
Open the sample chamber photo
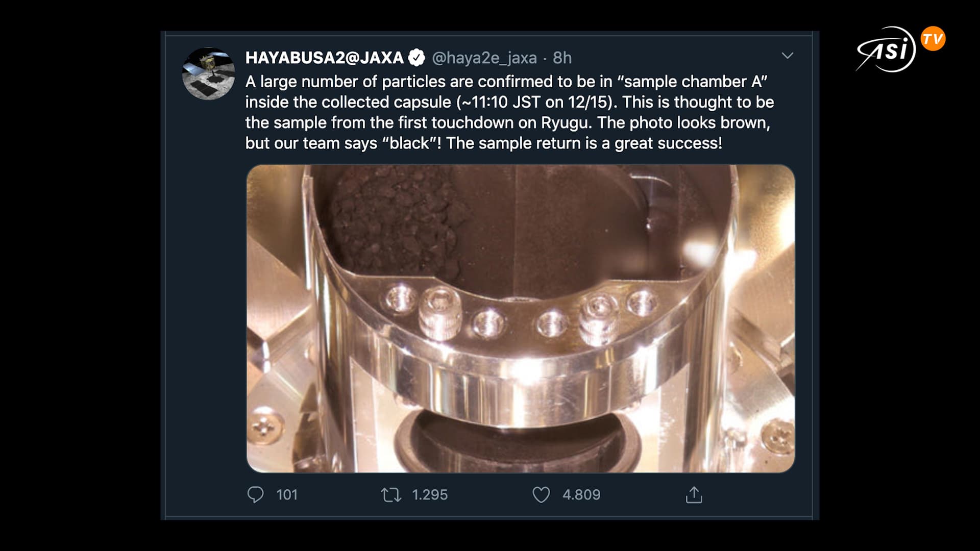click(x=521, y=318)
